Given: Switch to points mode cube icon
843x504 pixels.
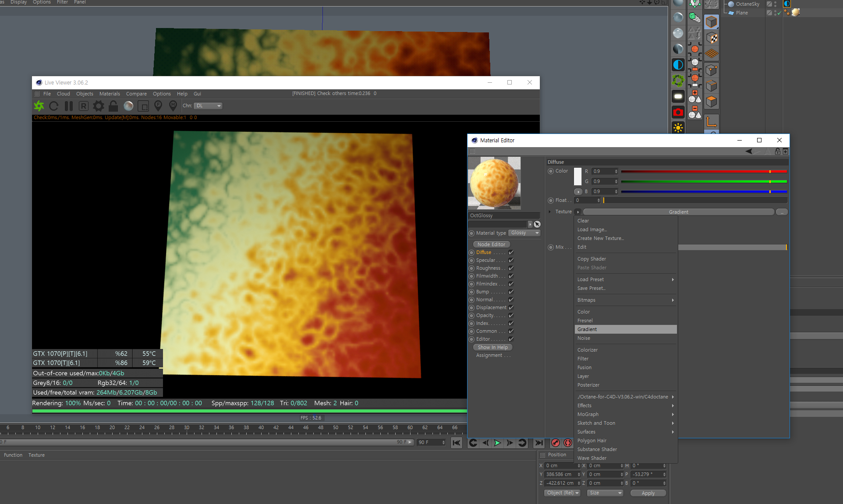Looking at the screenshot, I should pos(712,70).
